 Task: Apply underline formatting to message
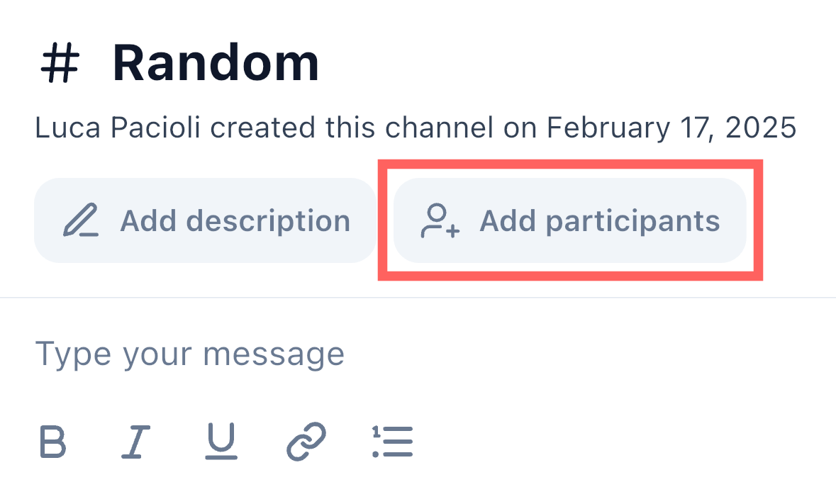click(221, 442)
